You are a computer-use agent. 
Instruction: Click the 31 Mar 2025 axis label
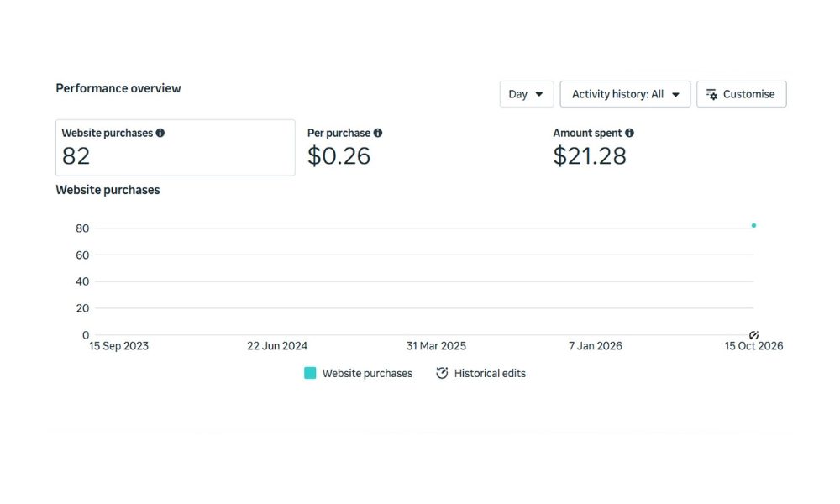(x=436, y=346)
